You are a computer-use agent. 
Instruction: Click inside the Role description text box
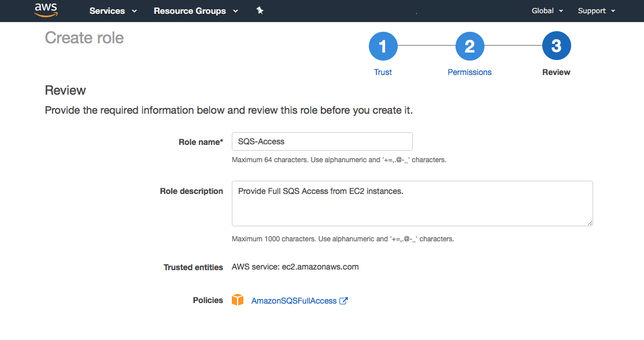pos(412,203)
